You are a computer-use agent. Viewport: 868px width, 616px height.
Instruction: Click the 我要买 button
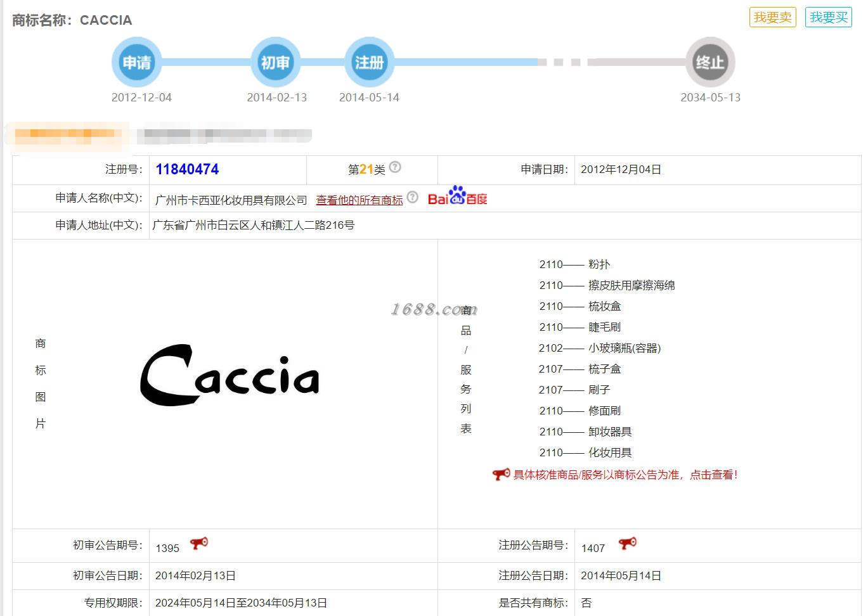[829, 17]
